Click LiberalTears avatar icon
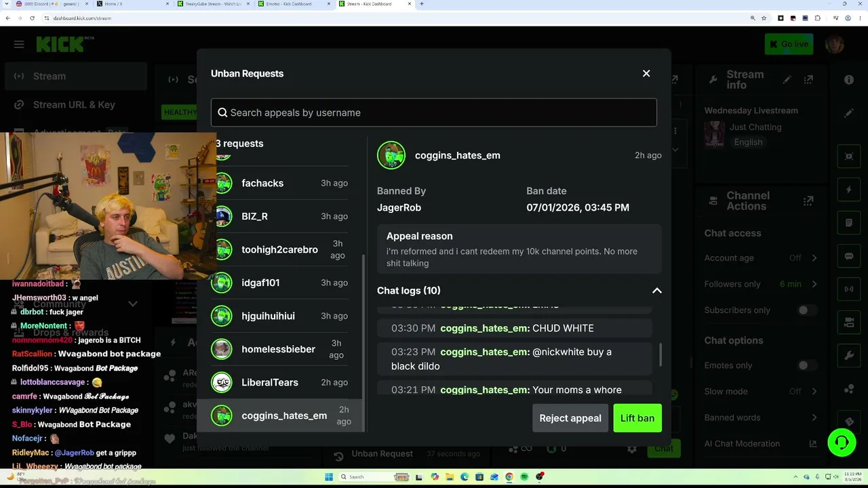868x488 pixels. (222, 382)
